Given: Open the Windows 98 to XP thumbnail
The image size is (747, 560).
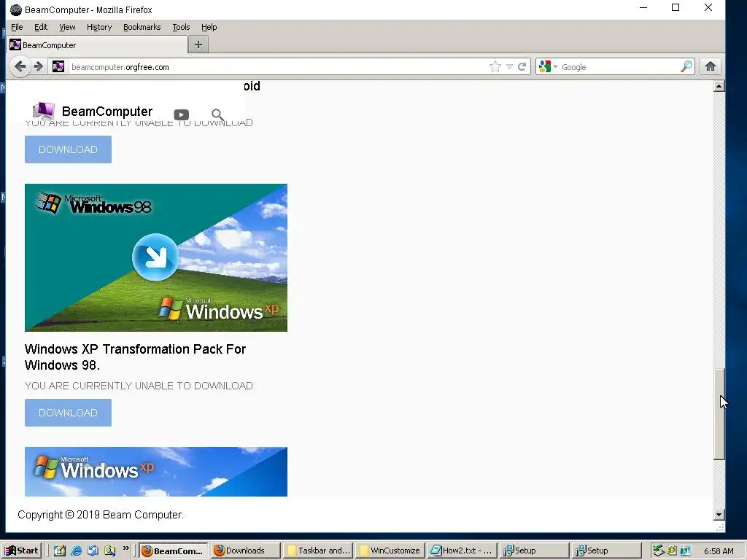Looking at the screenshot, I should [156, 257].
